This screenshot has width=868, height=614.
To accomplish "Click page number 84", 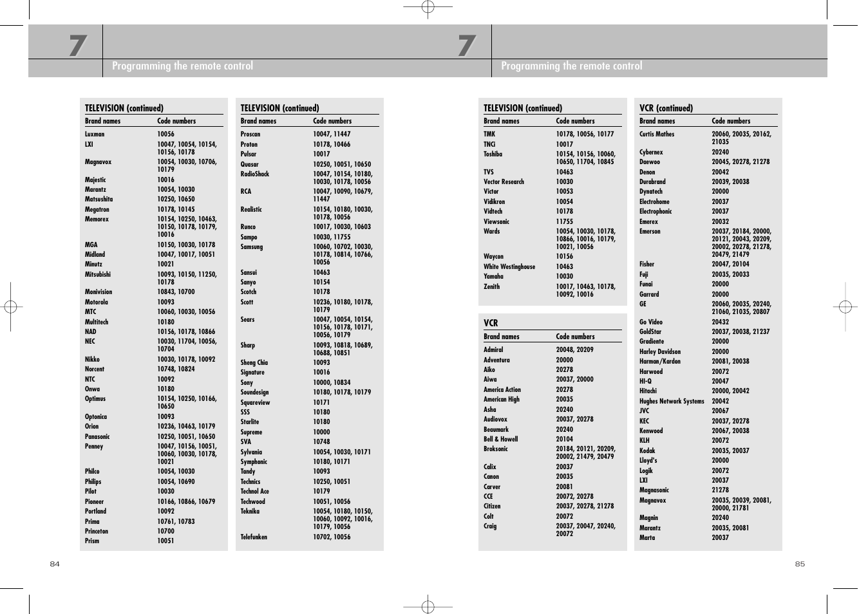I will (55, 564).
